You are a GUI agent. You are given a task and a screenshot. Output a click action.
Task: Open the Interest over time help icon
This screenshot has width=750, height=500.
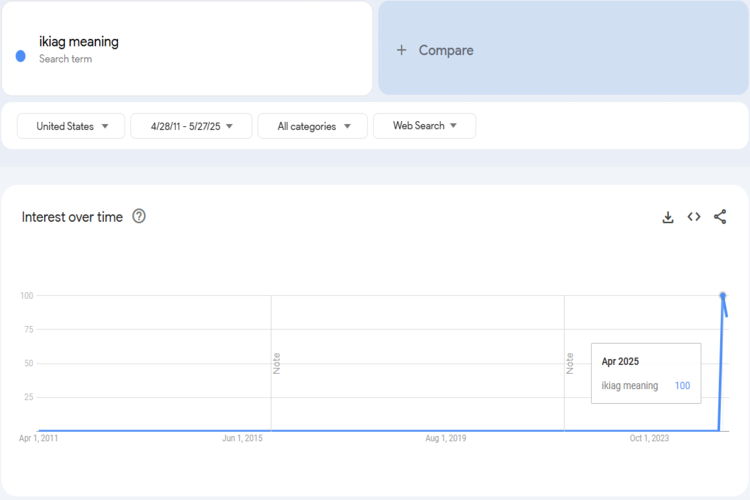139,216
